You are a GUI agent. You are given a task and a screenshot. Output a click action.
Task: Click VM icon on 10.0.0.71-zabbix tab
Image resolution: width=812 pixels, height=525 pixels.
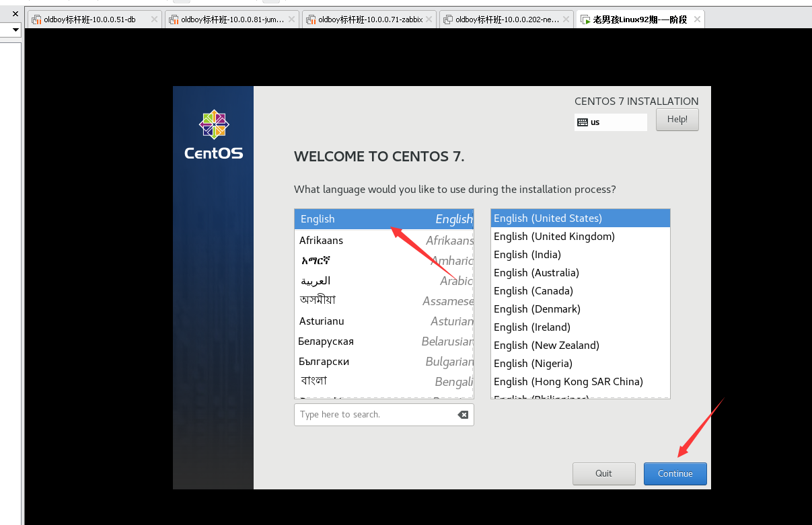(311, 19)
